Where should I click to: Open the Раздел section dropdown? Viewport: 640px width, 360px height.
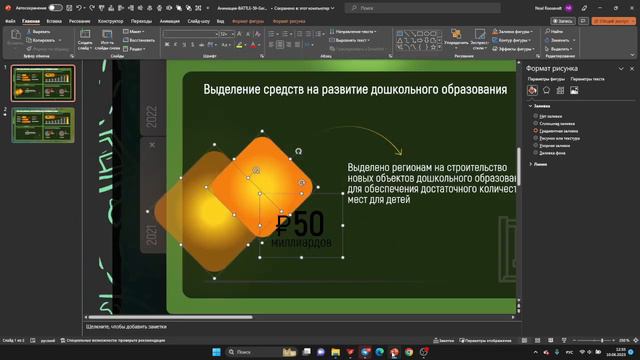point(134,49)
